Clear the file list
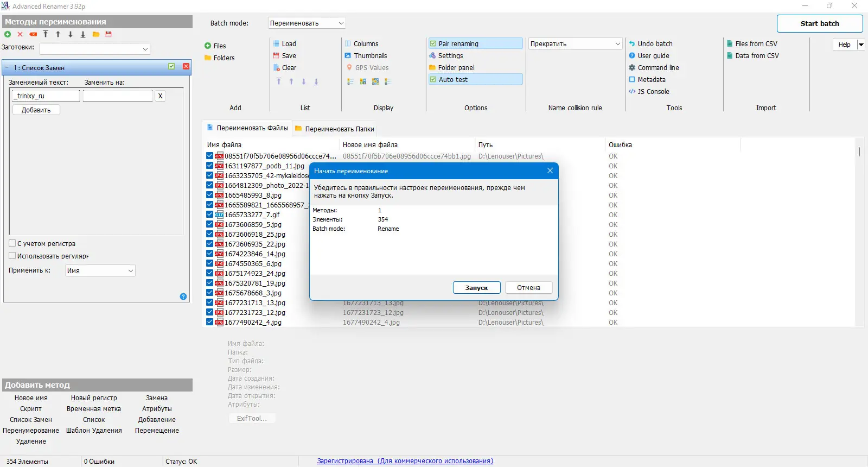 [x=285, y=68]
